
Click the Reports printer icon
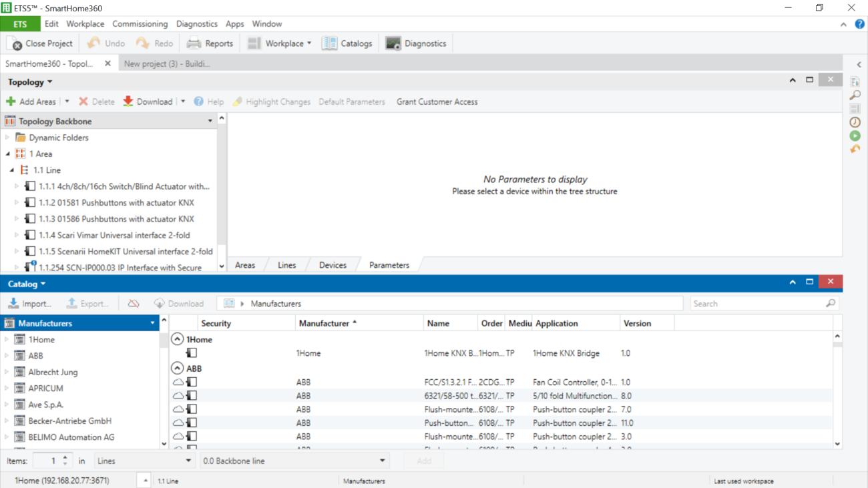(194, 43)
